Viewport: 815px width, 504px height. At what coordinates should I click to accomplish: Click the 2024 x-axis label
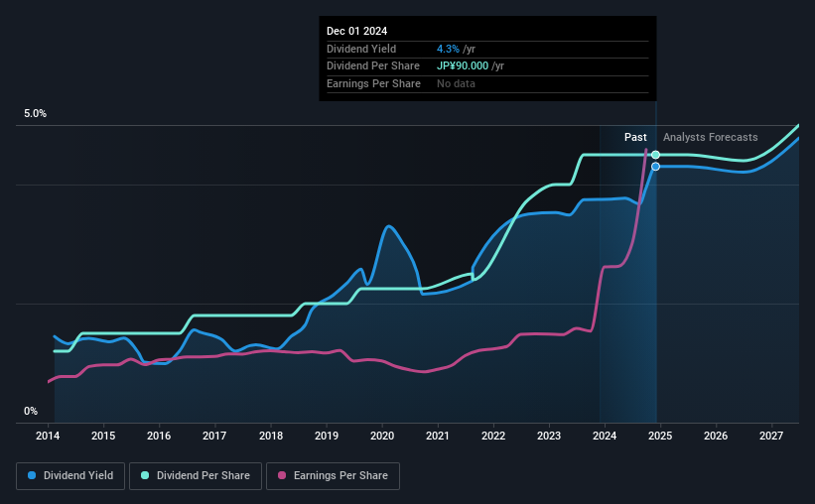tap(605, 436)
